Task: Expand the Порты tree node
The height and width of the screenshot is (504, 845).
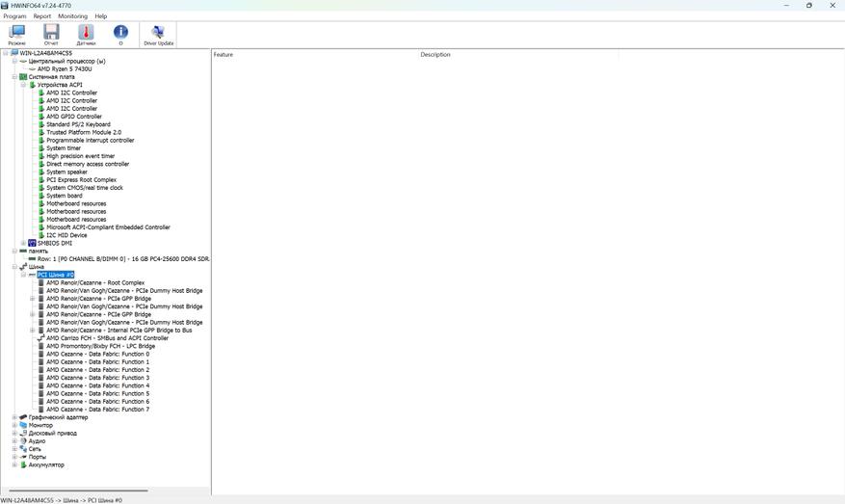Action: pyautogui.click(x=14, y=457)
